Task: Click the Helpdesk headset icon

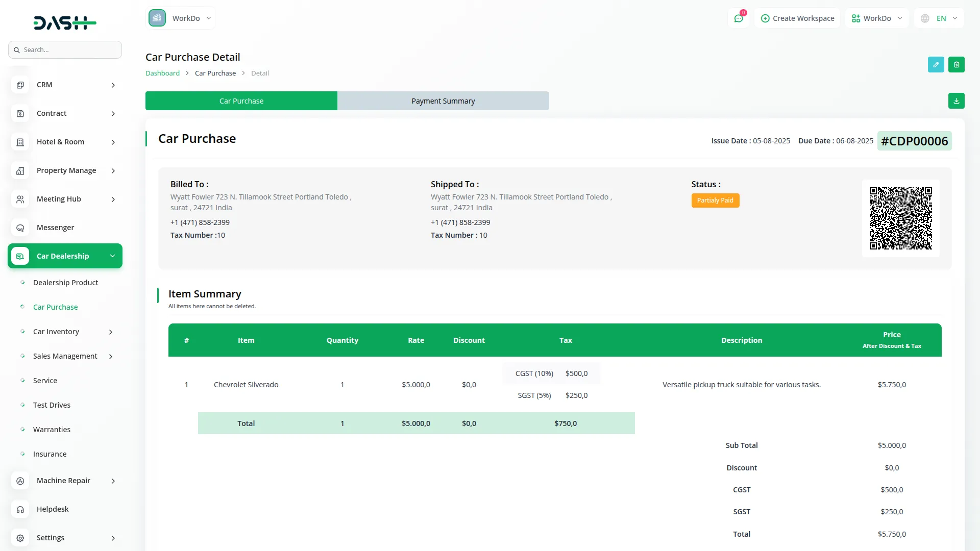Action: click(20, 510)
